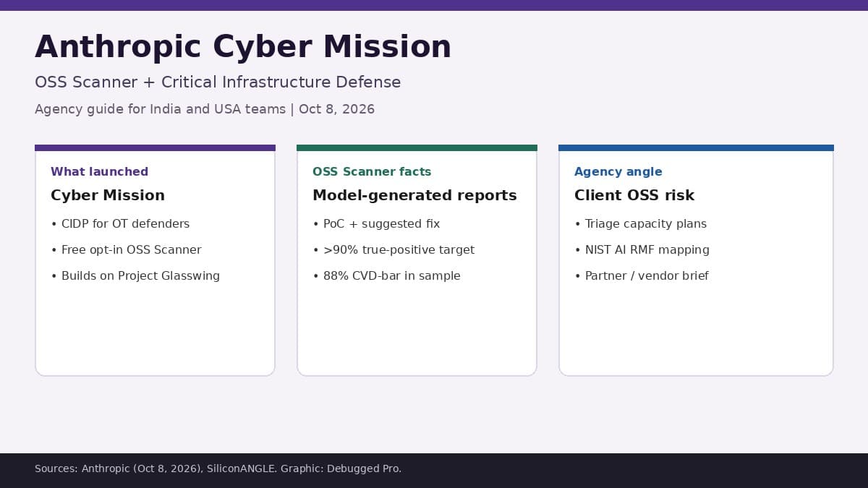Click the bullet 'CIDP for OT defenders'
Viewport: 868px width, 488px height.
(x=120, y=224)
